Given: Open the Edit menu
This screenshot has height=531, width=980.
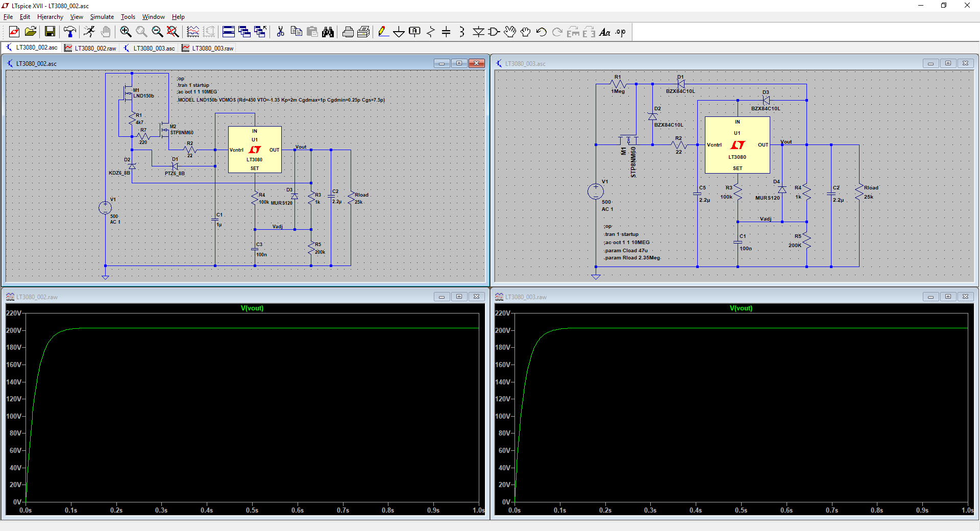Looking at the screenshot, I should point(25,17).
